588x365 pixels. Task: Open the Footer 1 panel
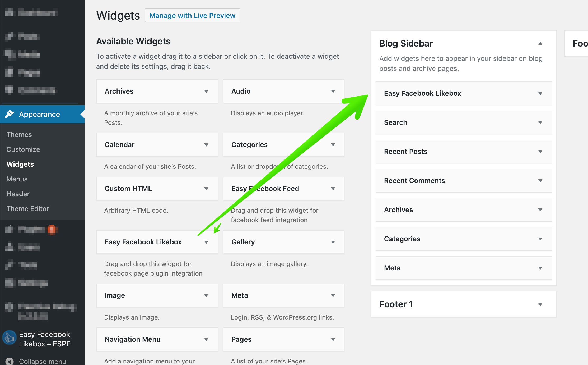click(540, 304)
